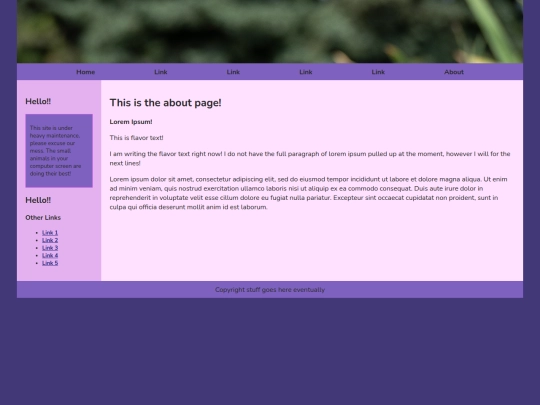Click the 'This is flavor text!' line

pos(136,138)
